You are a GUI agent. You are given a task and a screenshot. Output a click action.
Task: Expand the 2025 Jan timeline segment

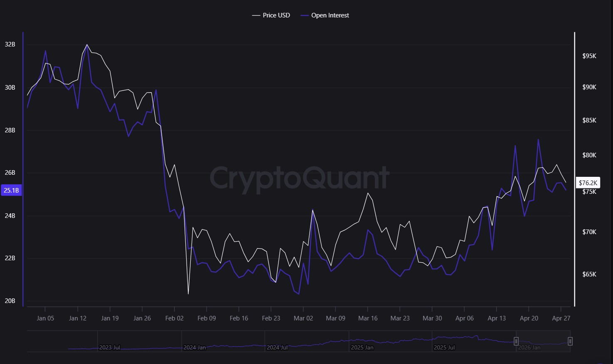coord(362,347)
